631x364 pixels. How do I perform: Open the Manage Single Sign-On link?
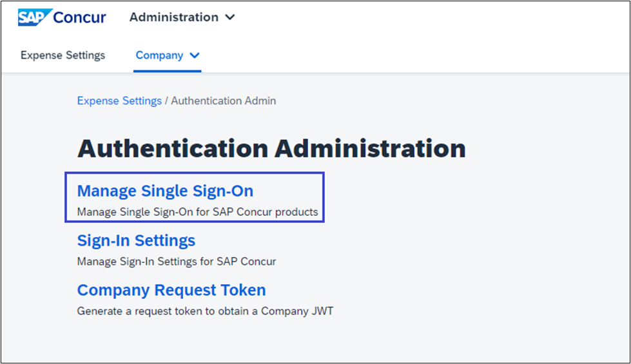[x=165, y=191]
